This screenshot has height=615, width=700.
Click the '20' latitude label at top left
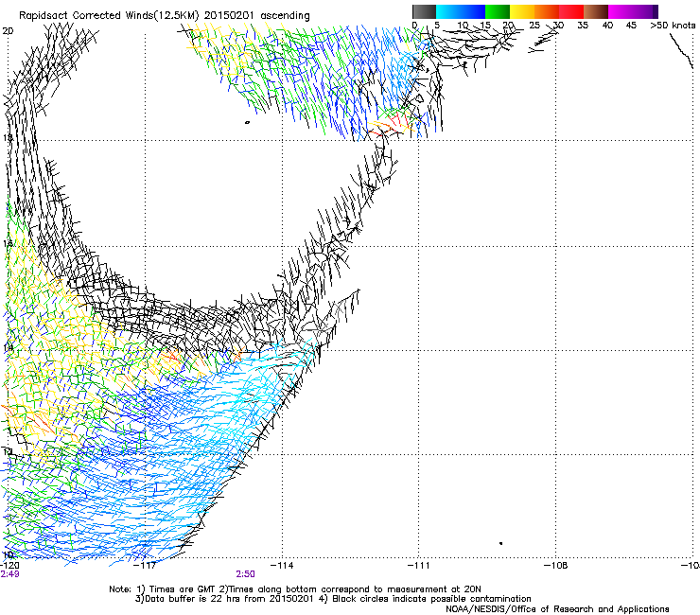(x=8, y=31)
